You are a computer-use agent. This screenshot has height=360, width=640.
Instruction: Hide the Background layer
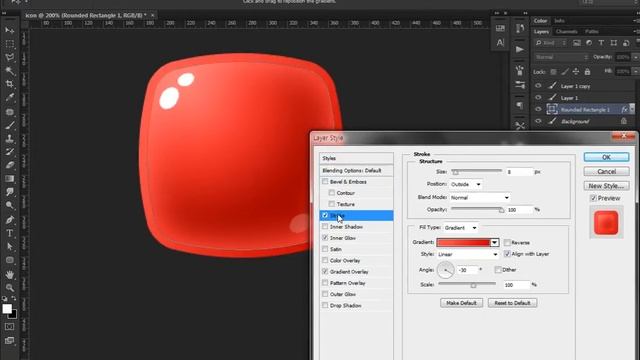point(538,121)
